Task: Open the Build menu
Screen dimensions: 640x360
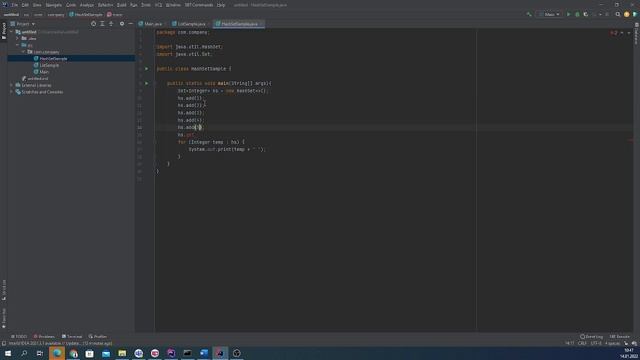Action: [x=122, y=5]
